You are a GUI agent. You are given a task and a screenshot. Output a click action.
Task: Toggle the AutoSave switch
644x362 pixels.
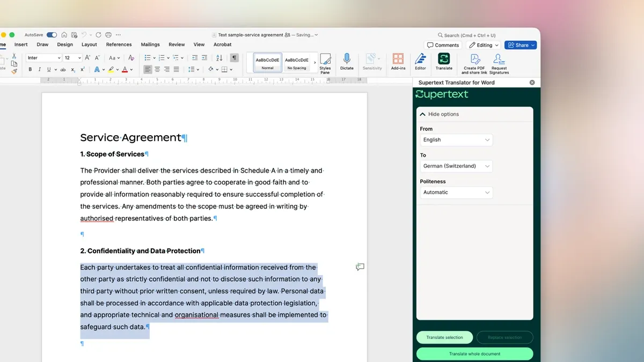[52, 35]
